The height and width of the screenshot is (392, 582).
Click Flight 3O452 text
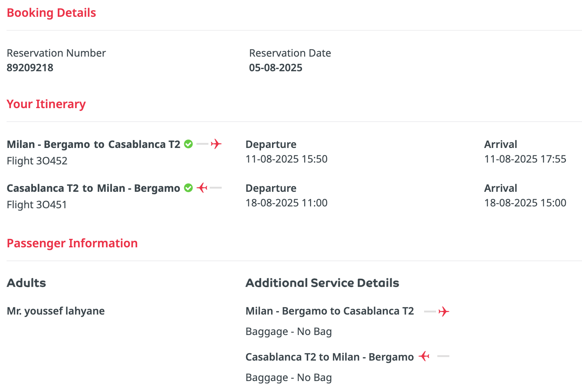[37, 161]
